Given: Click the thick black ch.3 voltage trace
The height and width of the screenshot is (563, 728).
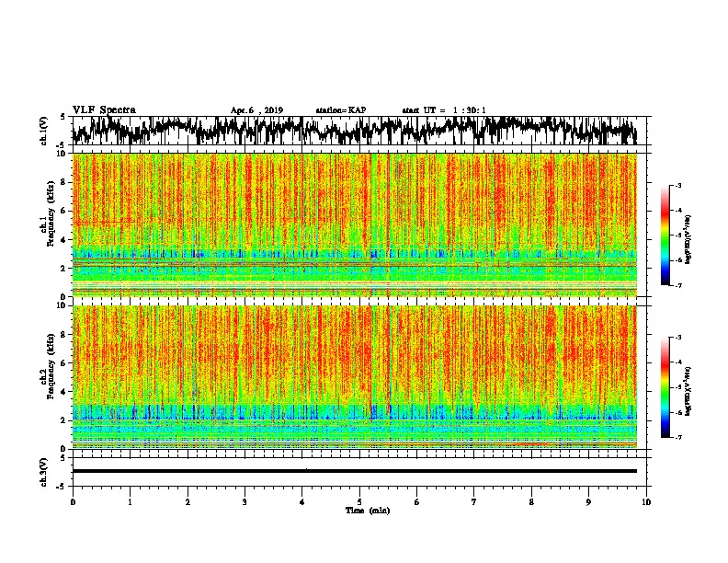Looking at the screenshot, I should pos(355,471).
